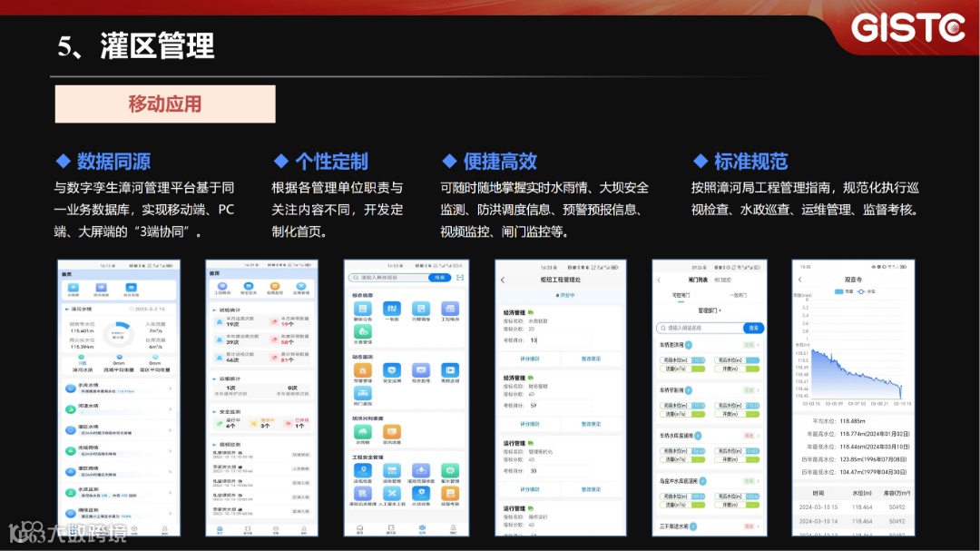The image size is (980, 551).
Task: Expand the 水库水情 row chevron
Action: click(x=170, y=389)
